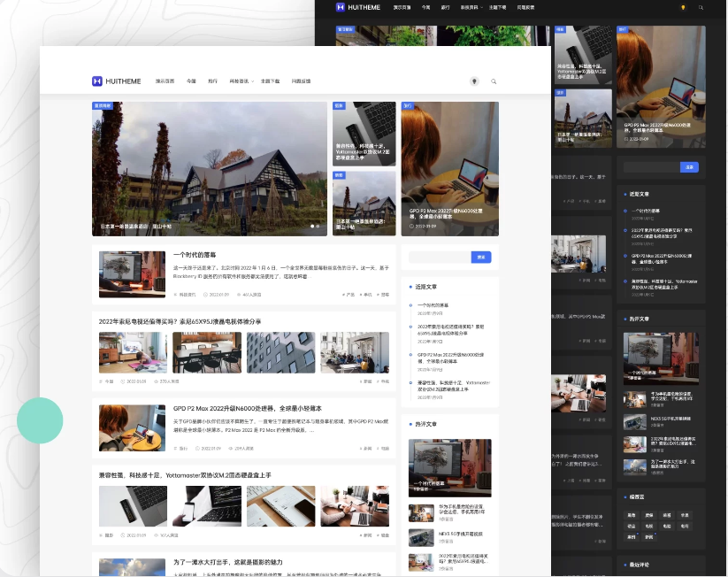Open the article title 一个时代的落幕 in the main list

[195, 255]
